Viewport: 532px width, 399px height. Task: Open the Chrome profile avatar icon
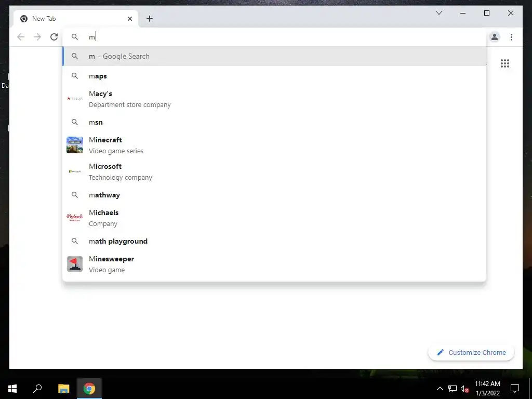[495, 37]
